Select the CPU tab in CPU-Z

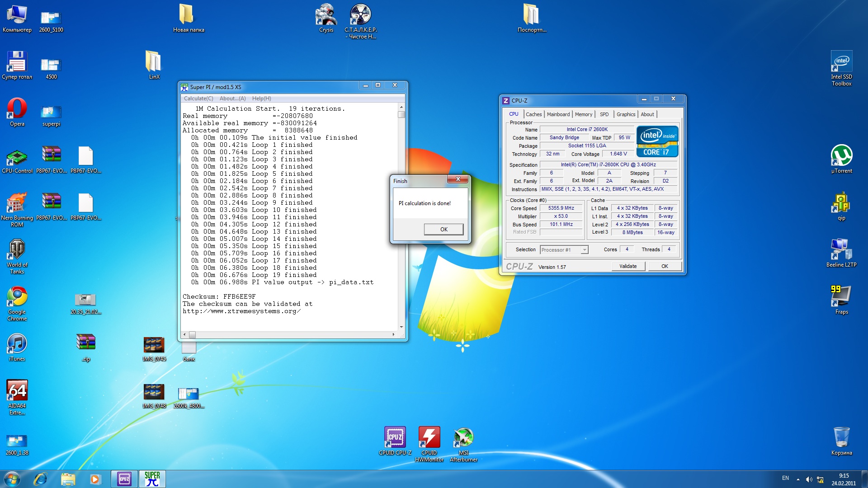pos(514,114)
